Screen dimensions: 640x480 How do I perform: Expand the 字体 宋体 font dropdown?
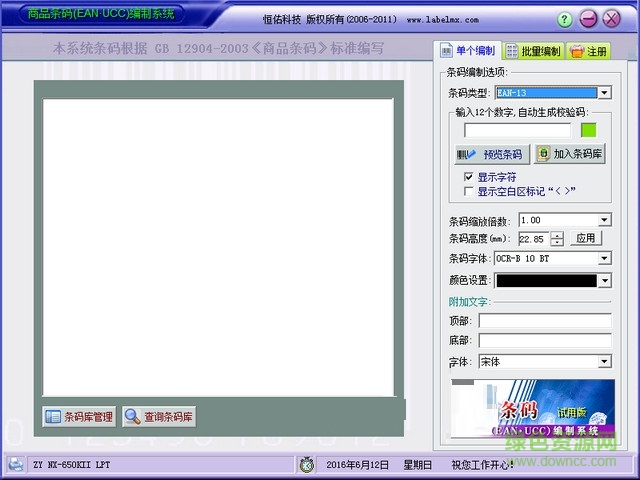[604, 361]
